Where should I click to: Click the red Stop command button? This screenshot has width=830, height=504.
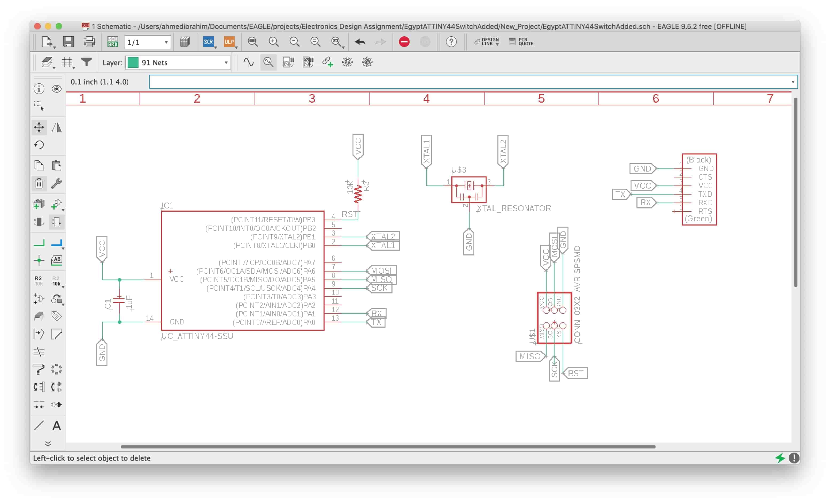click(404, 42)
